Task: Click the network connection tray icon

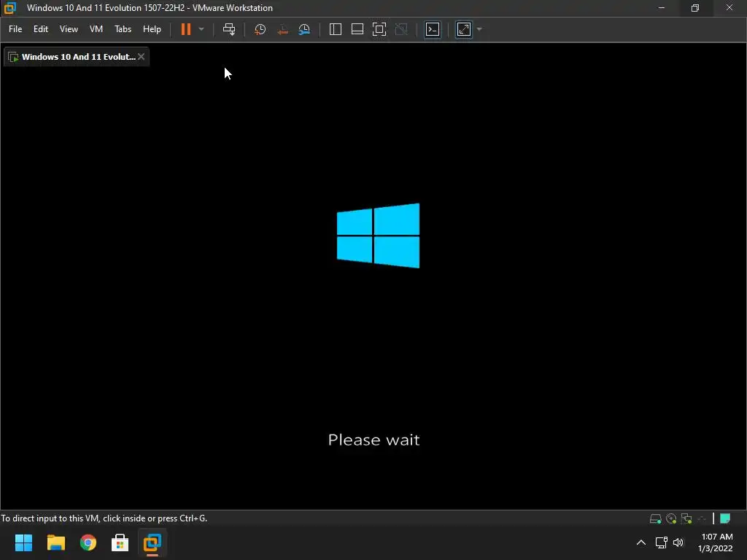Action: 661,542
